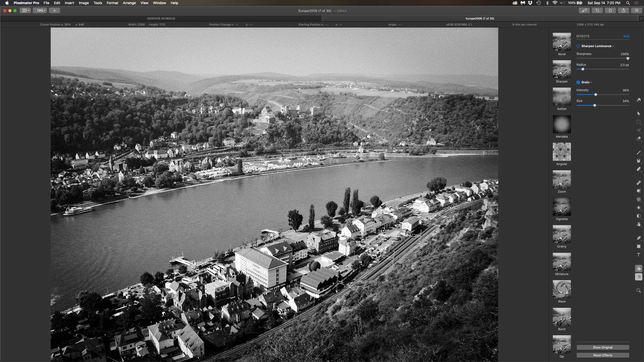Choose the Wave effect preset thumbnail
Viewport: 644px width, 362px height.
pos(562,289)
